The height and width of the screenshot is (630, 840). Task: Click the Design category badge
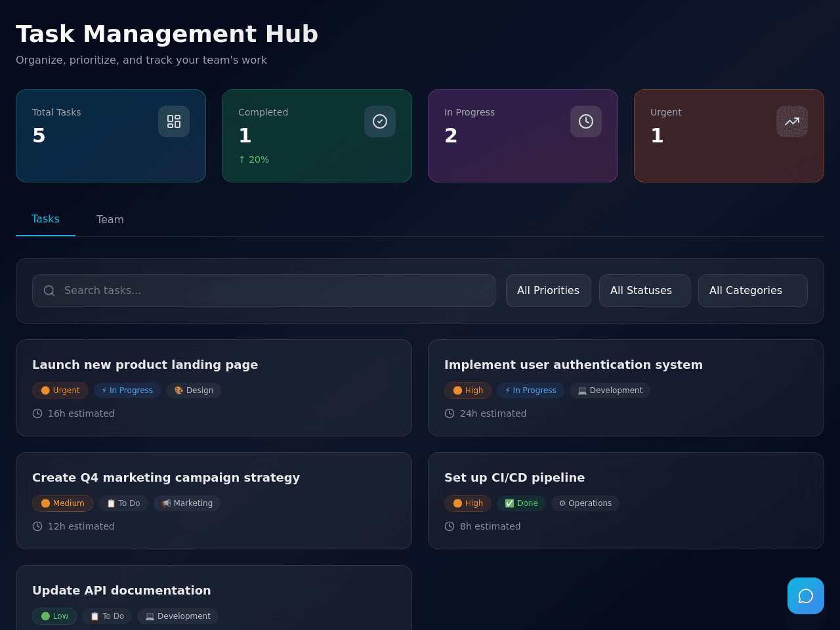pyautogui.click(x=194, y=390)
